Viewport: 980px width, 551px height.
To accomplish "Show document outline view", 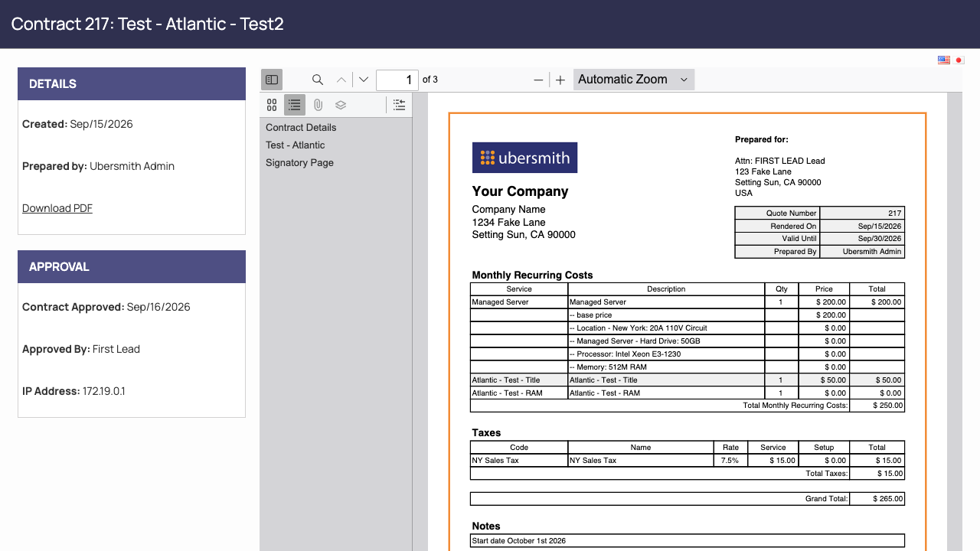I will [x=295, y=105].
